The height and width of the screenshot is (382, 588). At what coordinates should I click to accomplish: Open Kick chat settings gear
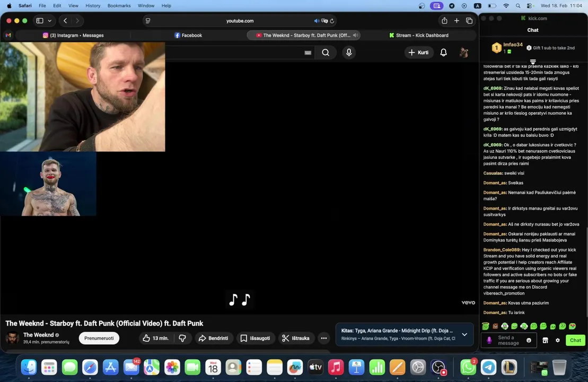point(558,340)
